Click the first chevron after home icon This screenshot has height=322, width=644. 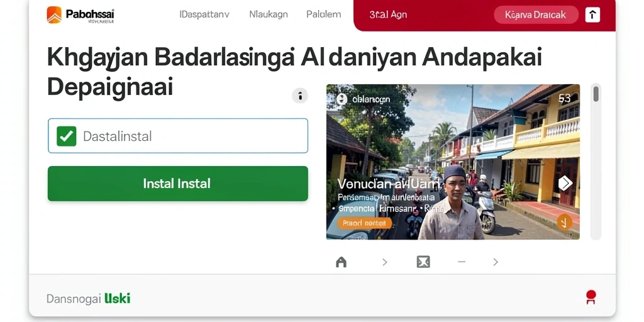point(384,262)
